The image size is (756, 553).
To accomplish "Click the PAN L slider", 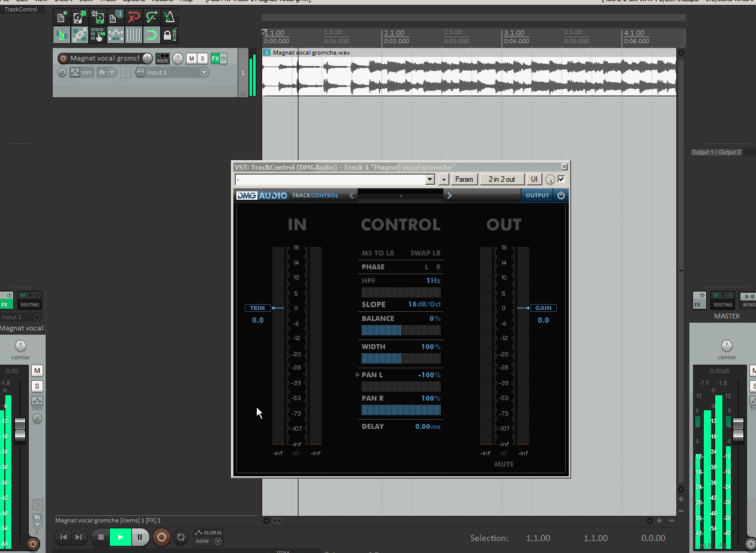I will coord(401,386).
